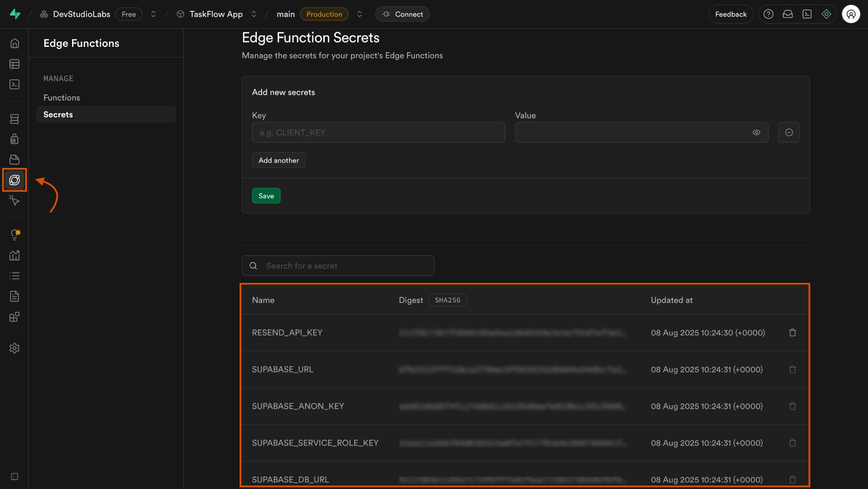This screenshot has height=489, width=868.
Task: Switch organization from DevStudioLabs
Action: click(x=154, y=14)
